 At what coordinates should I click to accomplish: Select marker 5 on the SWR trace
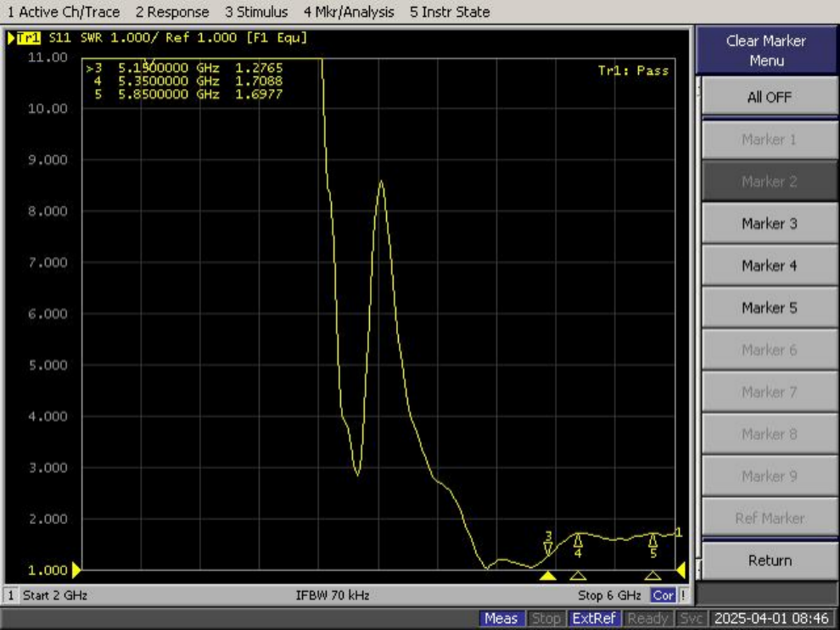click(x=652, y=541)
